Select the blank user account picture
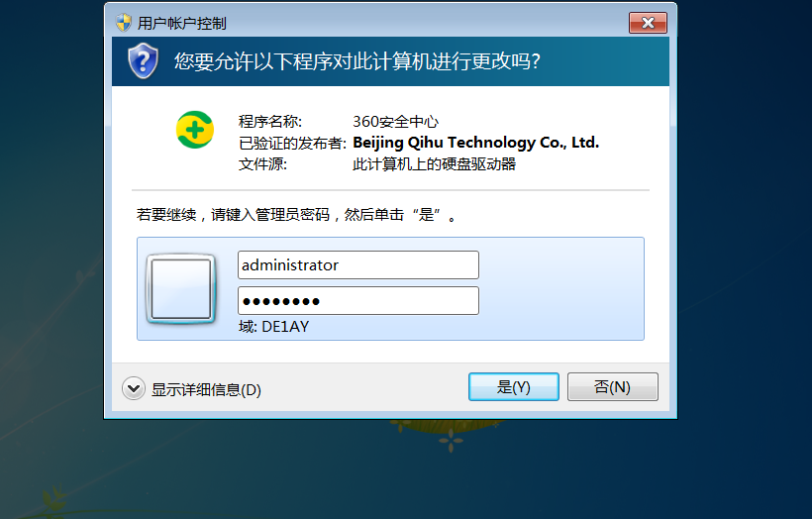812x519 pixels. [181, 288]
